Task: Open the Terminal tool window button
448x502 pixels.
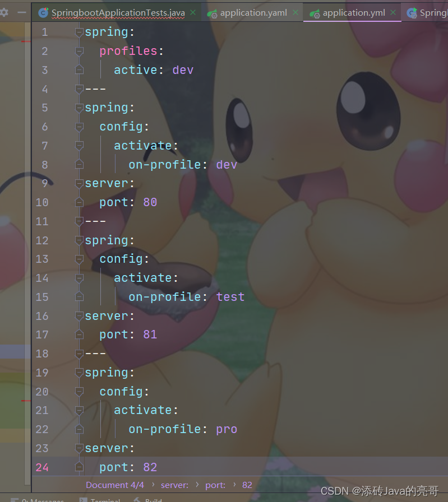Action: (100, 500)
